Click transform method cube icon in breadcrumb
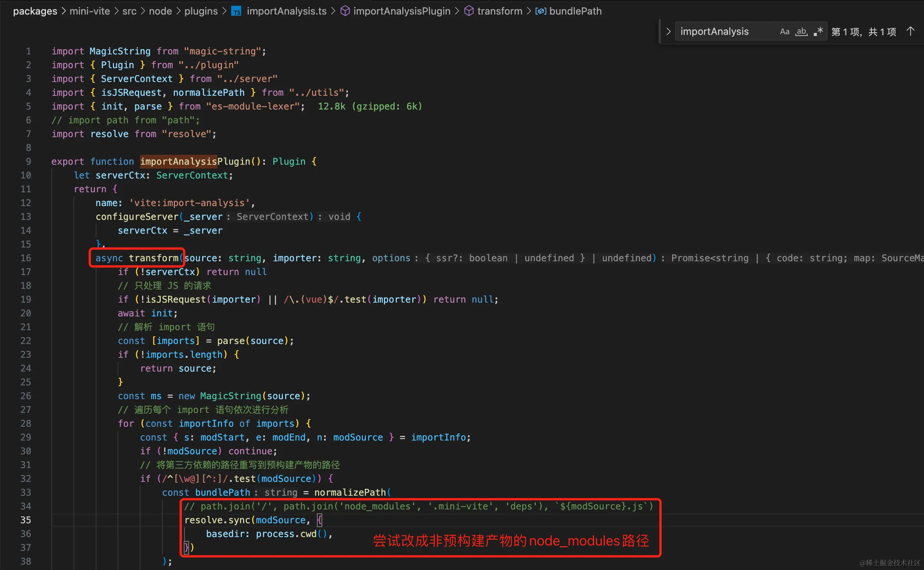This screenshot has width=924, height=570. click(x=469, y=11)
